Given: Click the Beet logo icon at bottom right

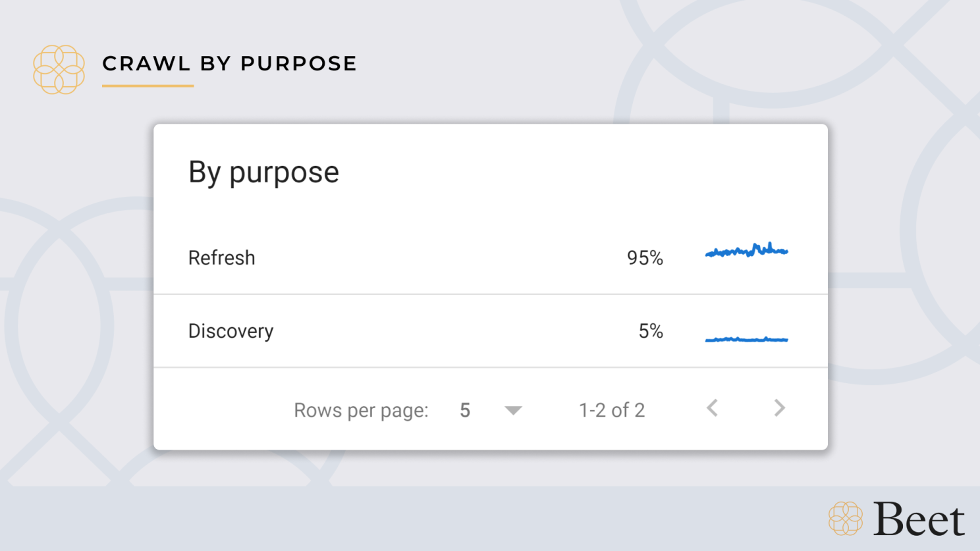Looking at the screenshot, I should [x=846, y=518].
